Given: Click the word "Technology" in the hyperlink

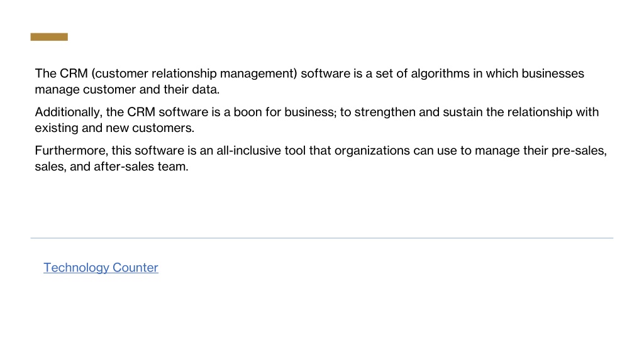Looking at the screenshot, I should (x=76, y=268).
